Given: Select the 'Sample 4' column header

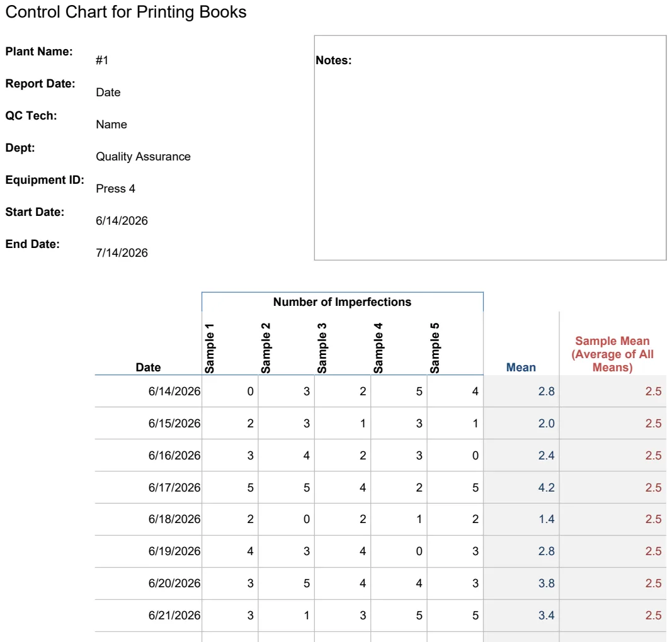Looking at the screenshot, I should [x=378, y=348].
